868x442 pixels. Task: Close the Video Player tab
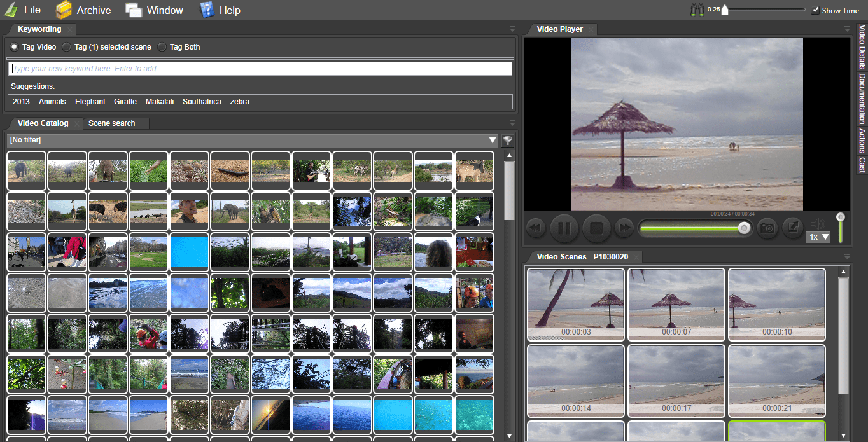(591, 29)
